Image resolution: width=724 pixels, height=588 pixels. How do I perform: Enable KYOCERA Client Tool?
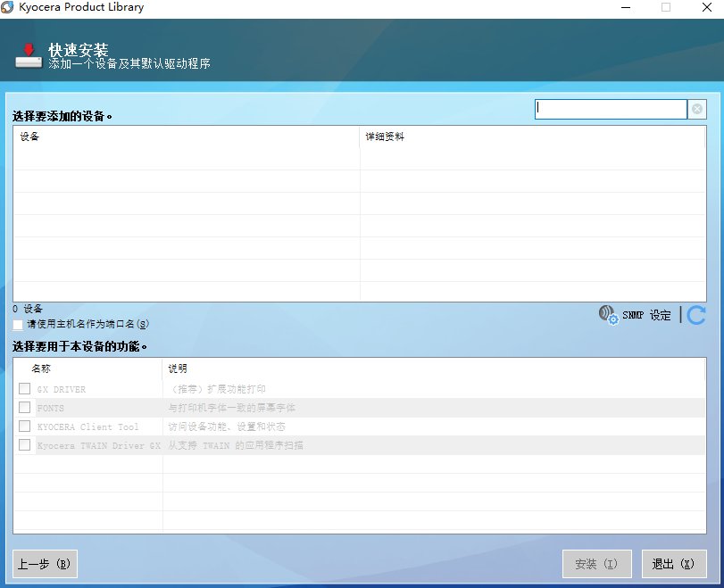(x=24, y=426)
